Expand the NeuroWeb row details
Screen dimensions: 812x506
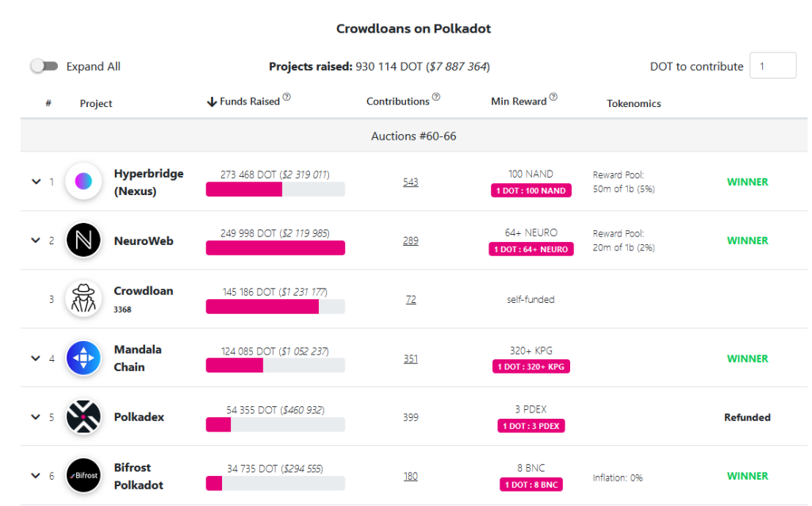click(x=36, y=240)
